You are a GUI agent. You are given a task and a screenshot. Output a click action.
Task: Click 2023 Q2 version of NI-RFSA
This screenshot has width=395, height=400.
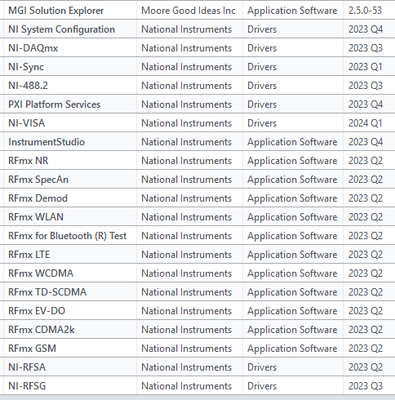pos(365,367)
